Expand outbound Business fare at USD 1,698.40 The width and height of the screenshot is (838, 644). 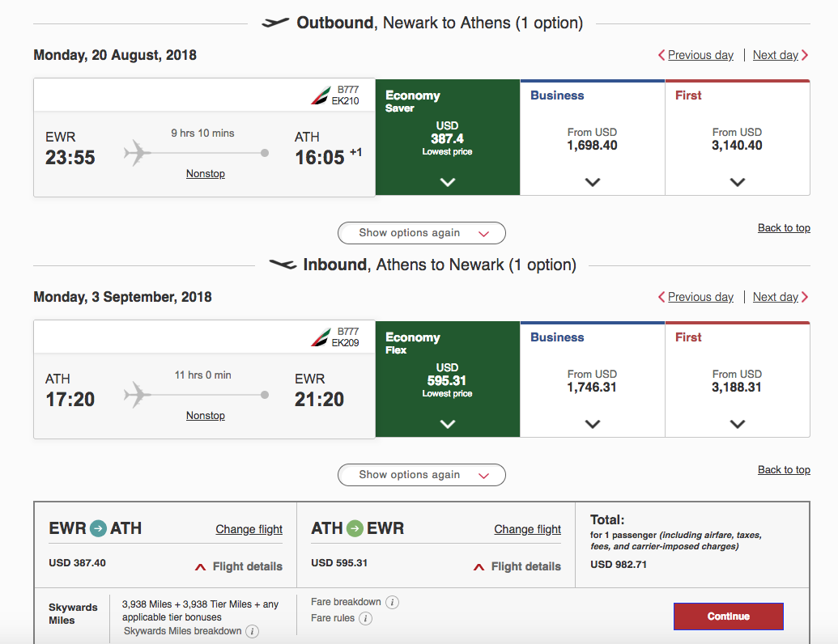tap(593, 182)
